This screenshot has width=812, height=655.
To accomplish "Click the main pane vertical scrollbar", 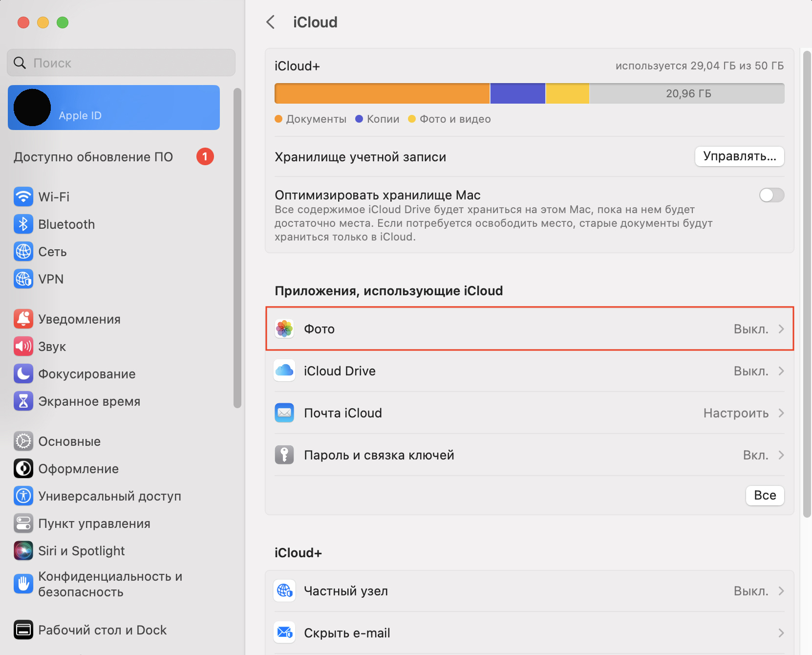I will pyautogui.click(x=807, y=284).
